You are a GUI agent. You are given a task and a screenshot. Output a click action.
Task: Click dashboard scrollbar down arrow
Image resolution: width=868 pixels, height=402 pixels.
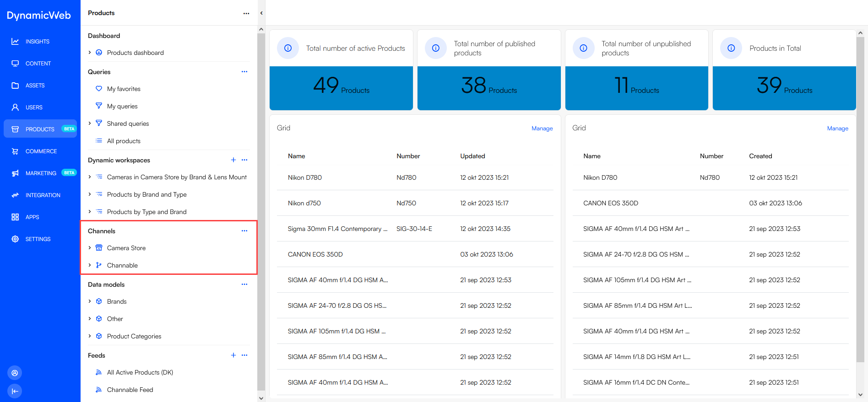pos(860,395)
